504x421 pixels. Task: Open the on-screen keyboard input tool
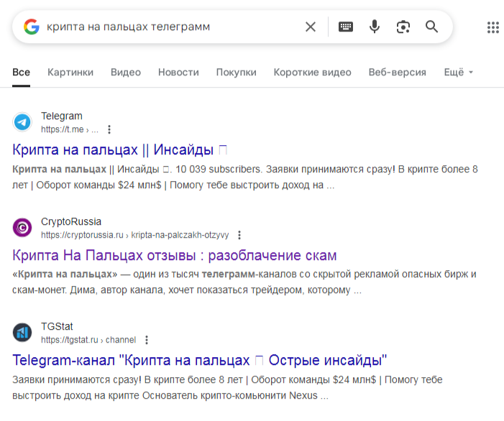[x=346, y=27]
